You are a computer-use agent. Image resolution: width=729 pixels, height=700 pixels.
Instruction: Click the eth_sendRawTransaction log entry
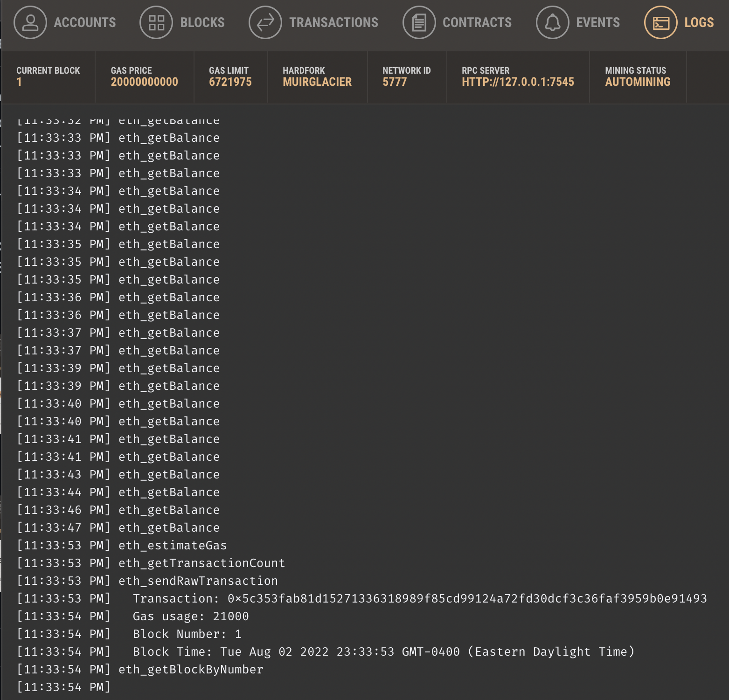pyautogui.click(x=147, y=581)
